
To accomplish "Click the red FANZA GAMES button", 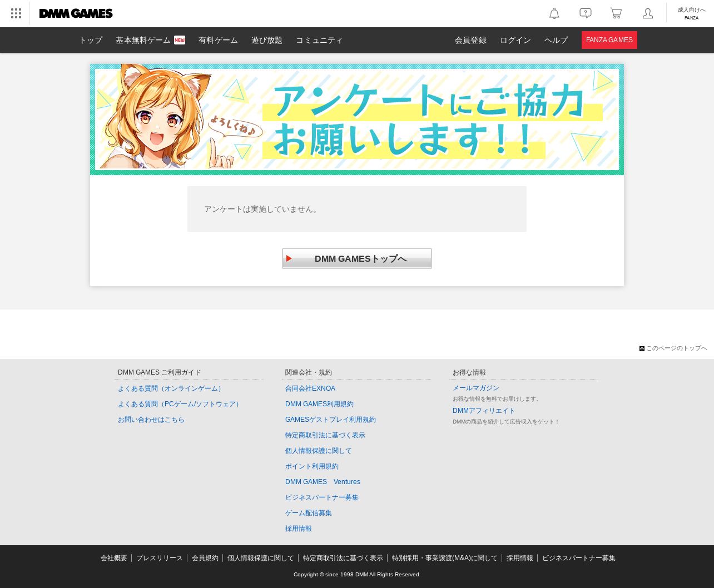I will [609, 40].
